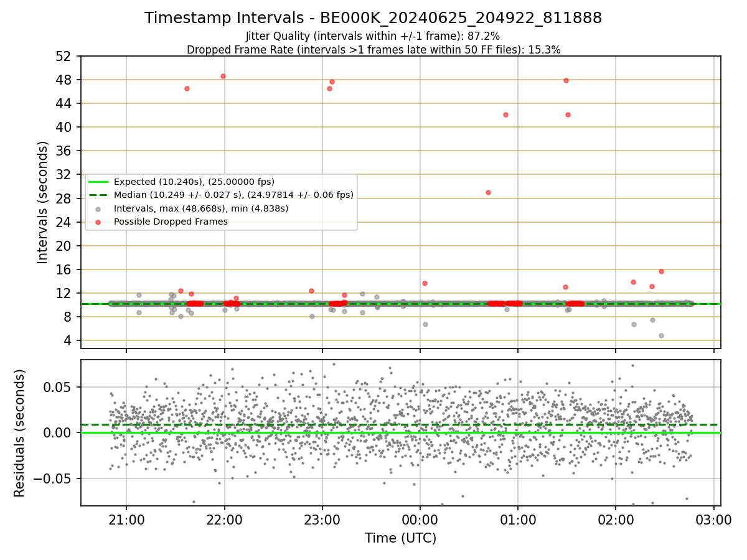Click the red point near 13.7 seconds after 00:00
The image size is (747, 560).
pos(425,283)
